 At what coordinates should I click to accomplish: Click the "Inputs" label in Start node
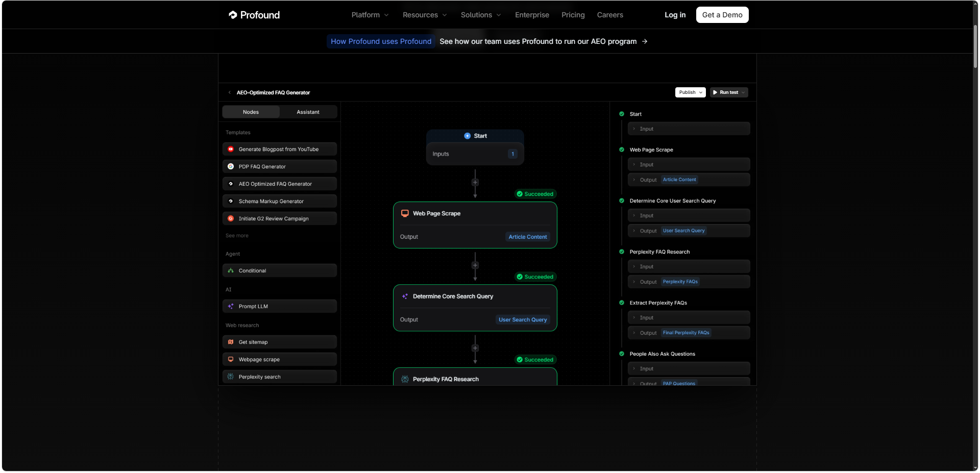click(440, 154)
